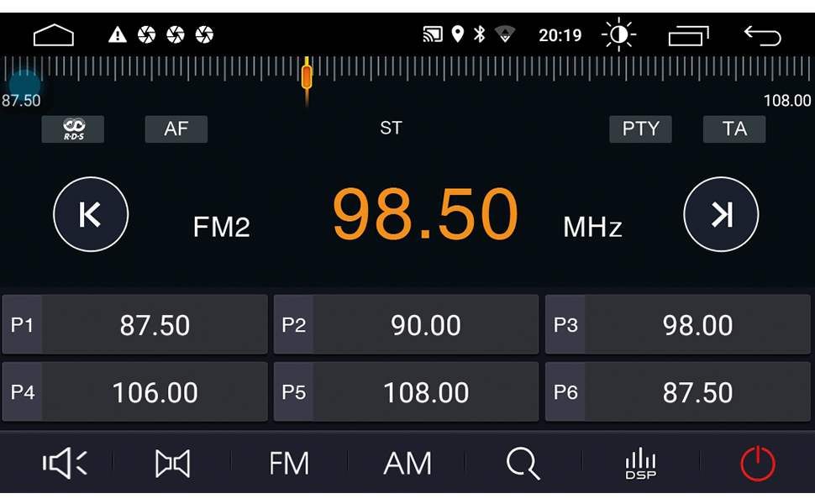Click the 20:19 clock
The image size is (815, 504).
560,35
